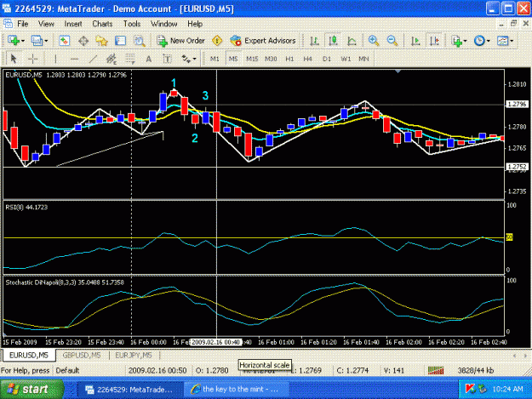Select the Fibonacci Retracement tool
The height and width of the screenshot is (399, 532).
coord(130,59)
